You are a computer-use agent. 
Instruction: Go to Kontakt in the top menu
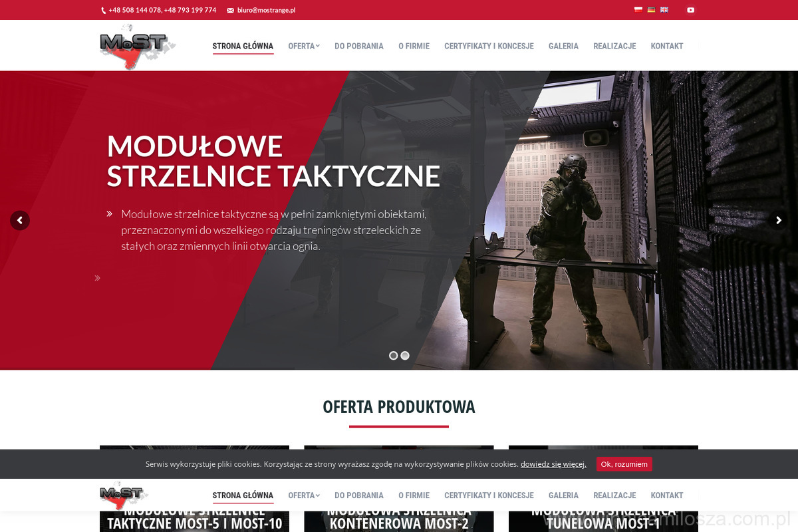(666, 46)
